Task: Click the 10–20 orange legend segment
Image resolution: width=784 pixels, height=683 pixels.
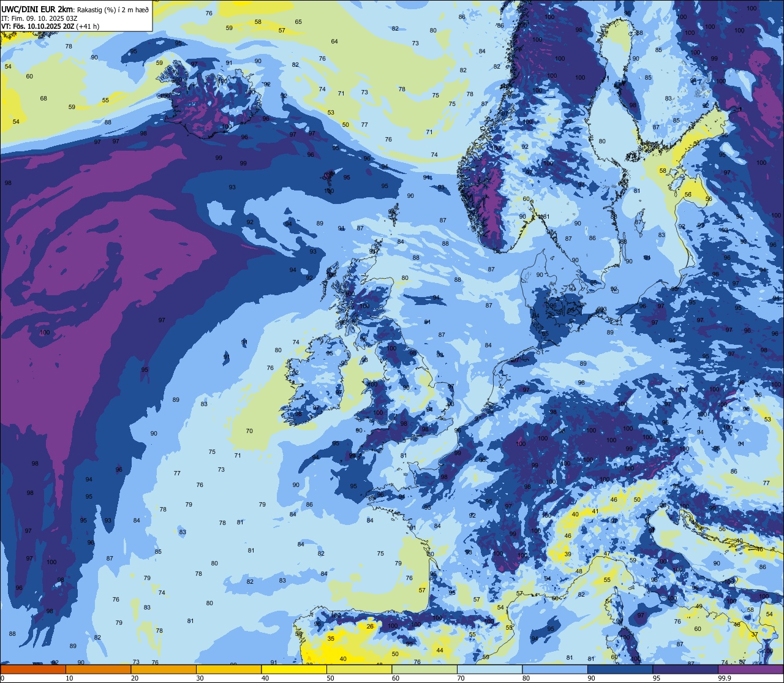Action: click(98, 669)
